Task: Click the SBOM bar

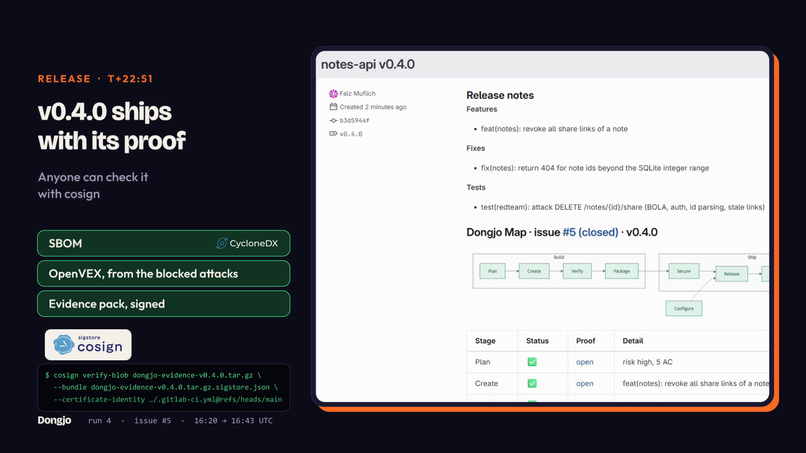Action: click(x=163, y=243)
